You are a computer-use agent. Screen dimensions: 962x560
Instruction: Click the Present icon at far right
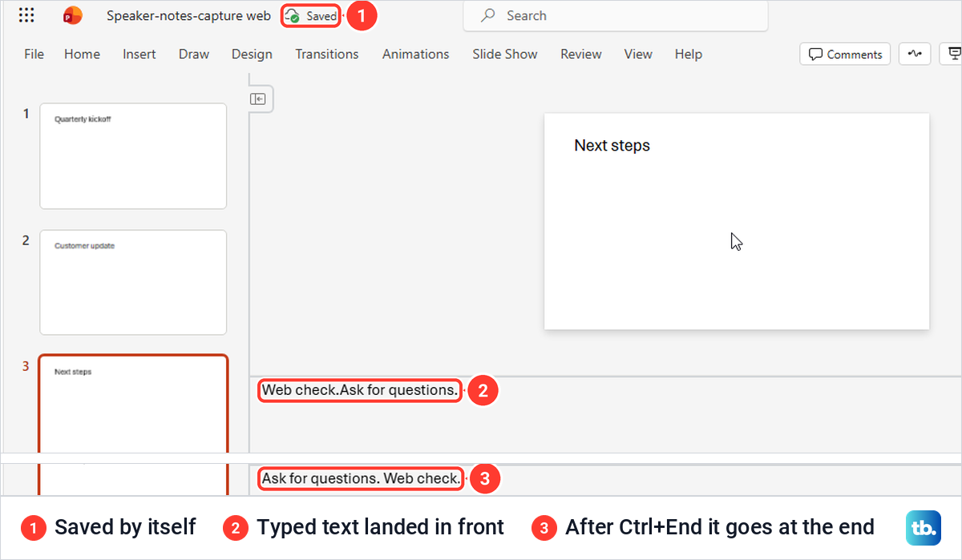tap(953, 54)
